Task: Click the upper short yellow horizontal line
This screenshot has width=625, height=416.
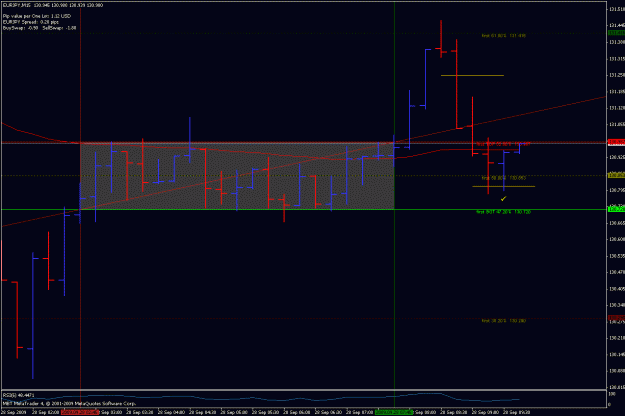Action: coord(472,75)
